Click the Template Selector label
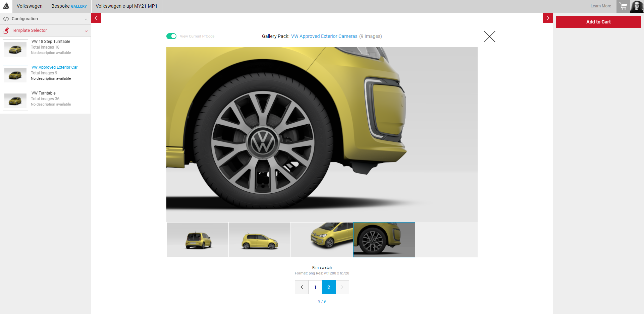The width and height of the screenshot is (644, 314). (x=29, y=30)
